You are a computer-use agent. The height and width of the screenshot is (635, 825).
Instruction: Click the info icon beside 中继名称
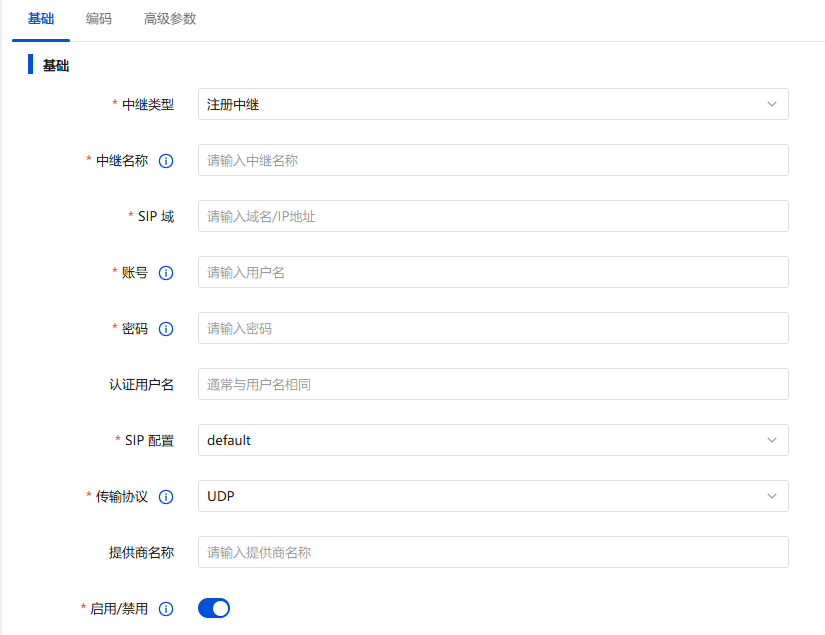(166, 160)
